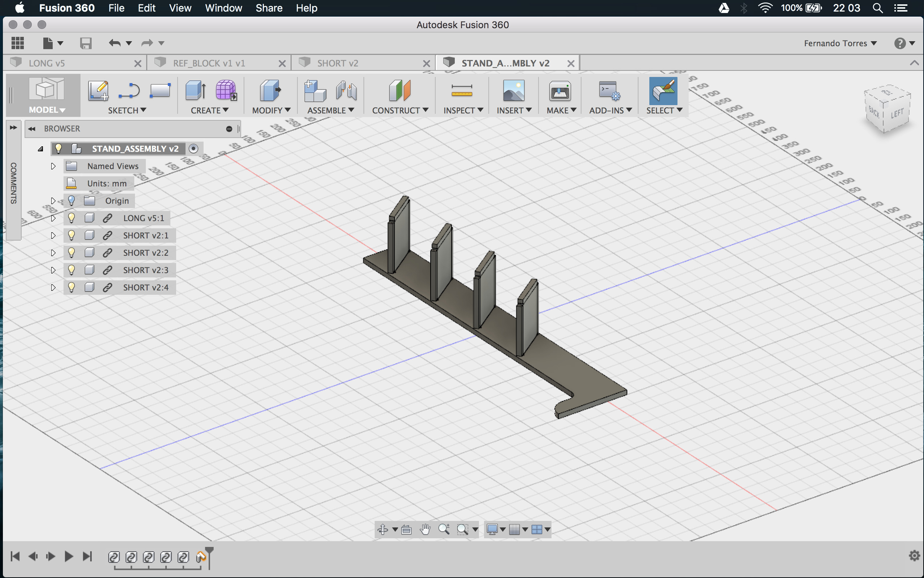
Task: Toggle visibility bulb of SHORT v2:4
Action: click(71, 287)
